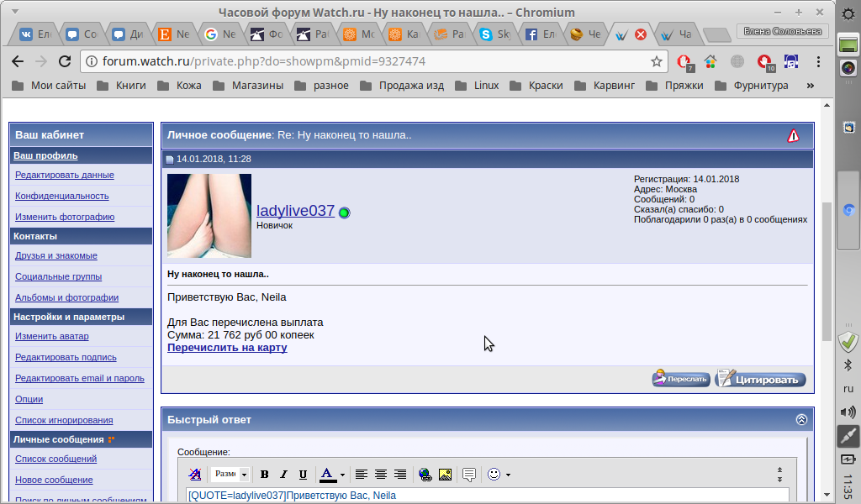Open the font size dropdown

230,475
